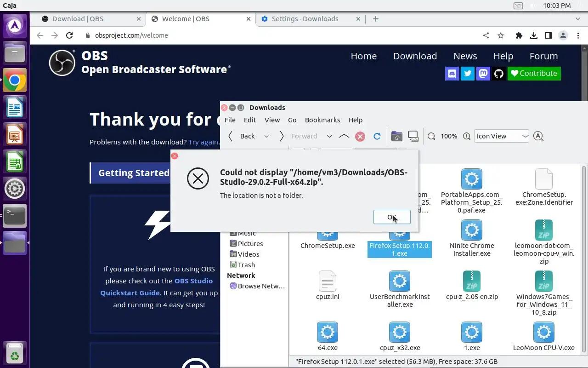Image resolution: width=588 pixels, height=368 pixels.
Task: Select the 64.exe file
Action: tap(328, 337)
